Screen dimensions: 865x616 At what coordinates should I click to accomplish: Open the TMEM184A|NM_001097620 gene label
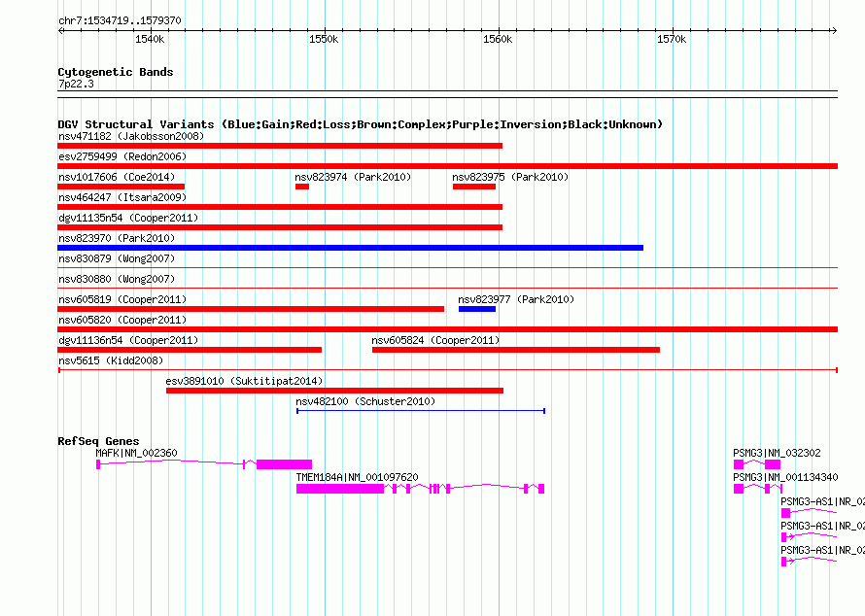(358, 477)
